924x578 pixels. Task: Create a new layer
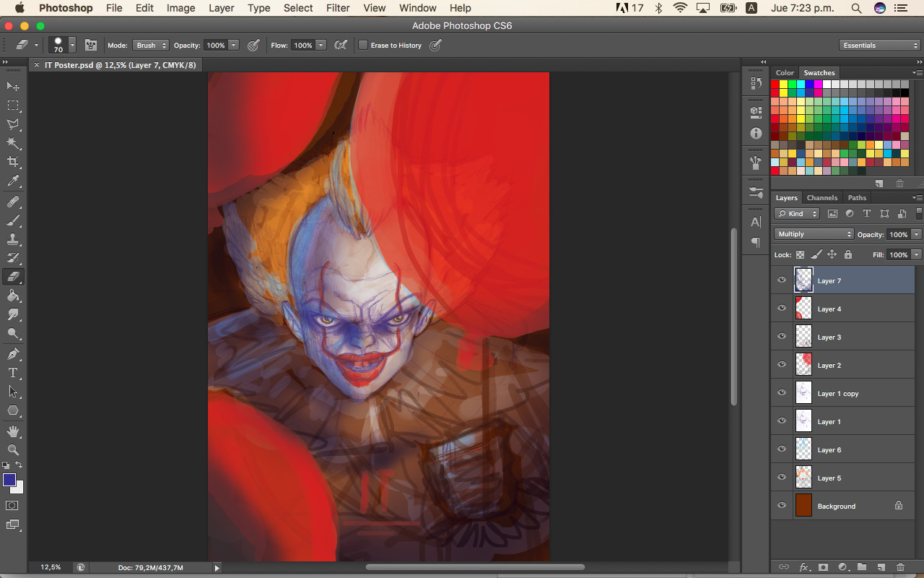point(881,568)
